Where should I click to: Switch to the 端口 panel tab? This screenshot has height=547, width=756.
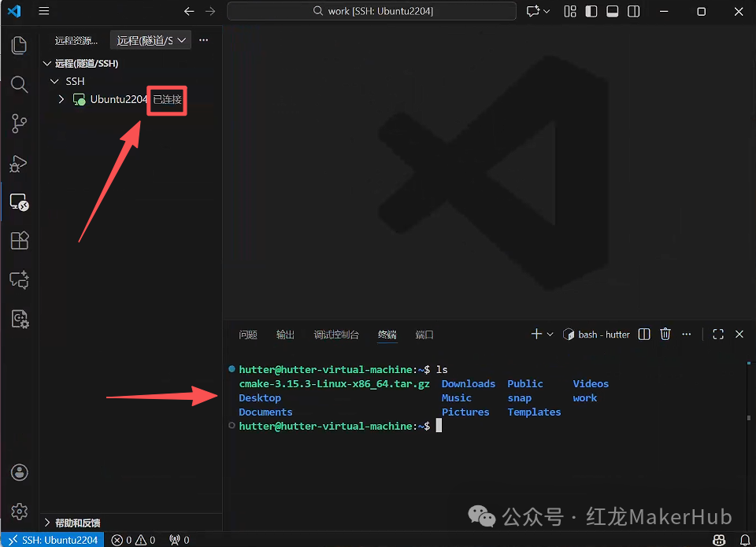pos(424,334)
